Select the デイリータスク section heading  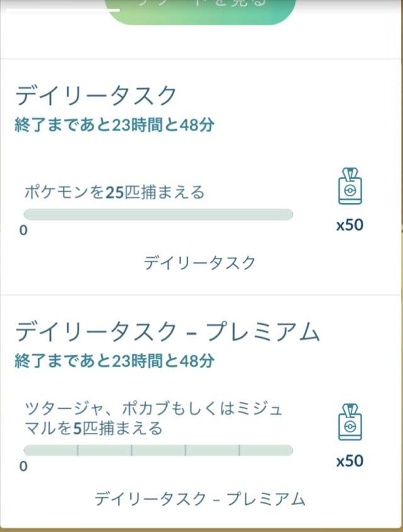[x=96, y=96]
